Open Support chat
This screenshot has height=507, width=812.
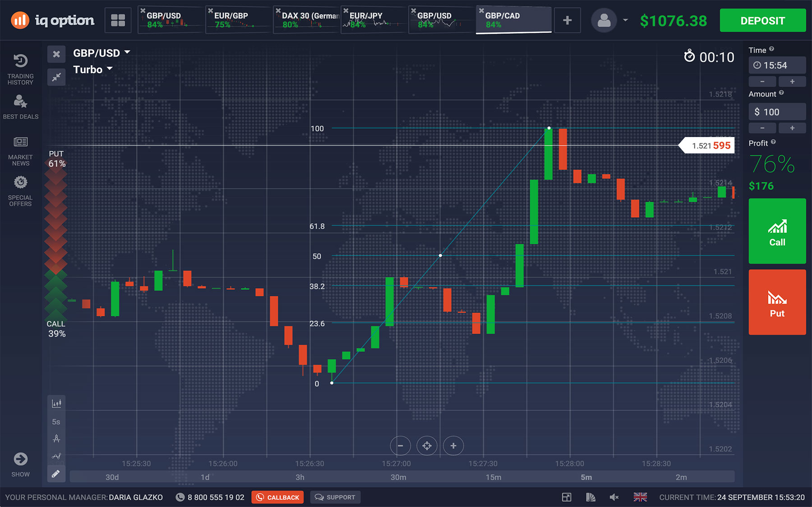point(335,497)
